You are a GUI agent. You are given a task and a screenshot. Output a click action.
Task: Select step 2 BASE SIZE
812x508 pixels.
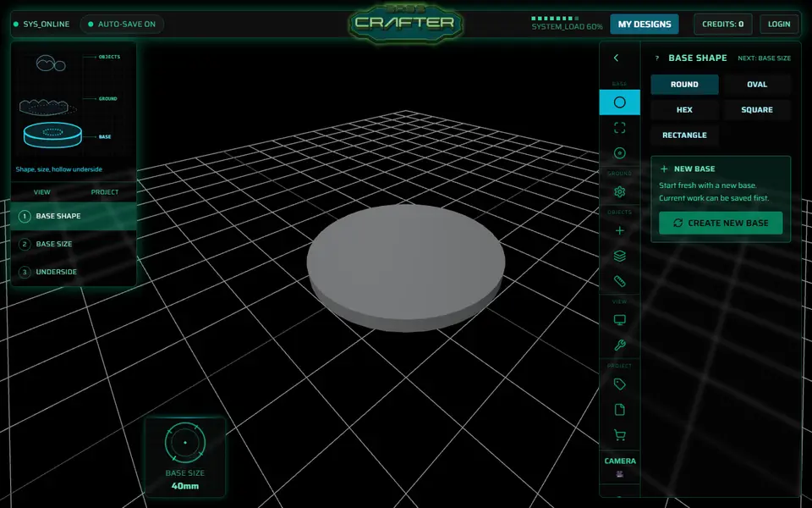(74, 244)
